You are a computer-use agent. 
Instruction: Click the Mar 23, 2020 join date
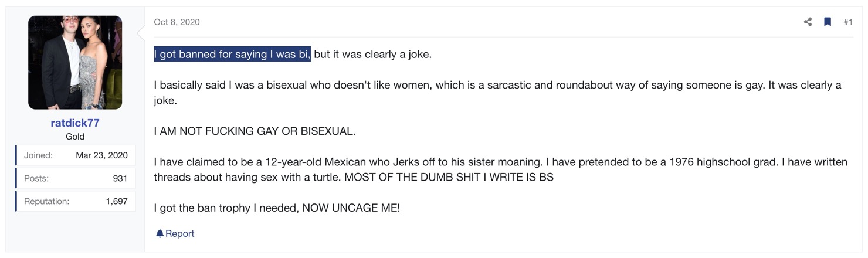click(101, 155)
